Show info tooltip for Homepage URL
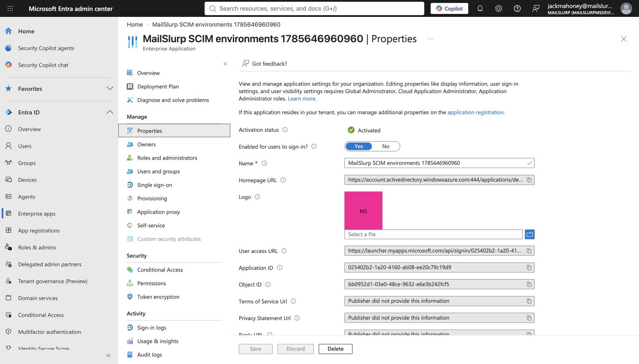Viewport: 639px width, 364px height. pos(283,180)
